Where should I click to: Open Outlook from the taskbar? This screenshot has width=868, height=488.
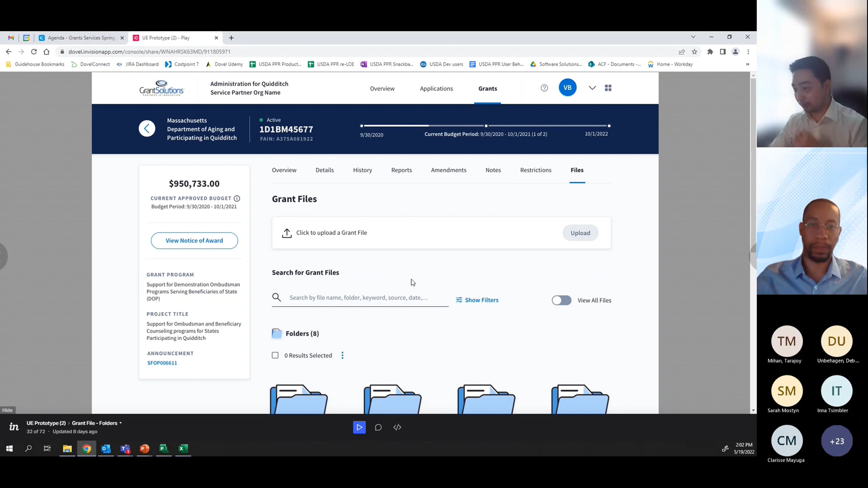coord(106,449)
